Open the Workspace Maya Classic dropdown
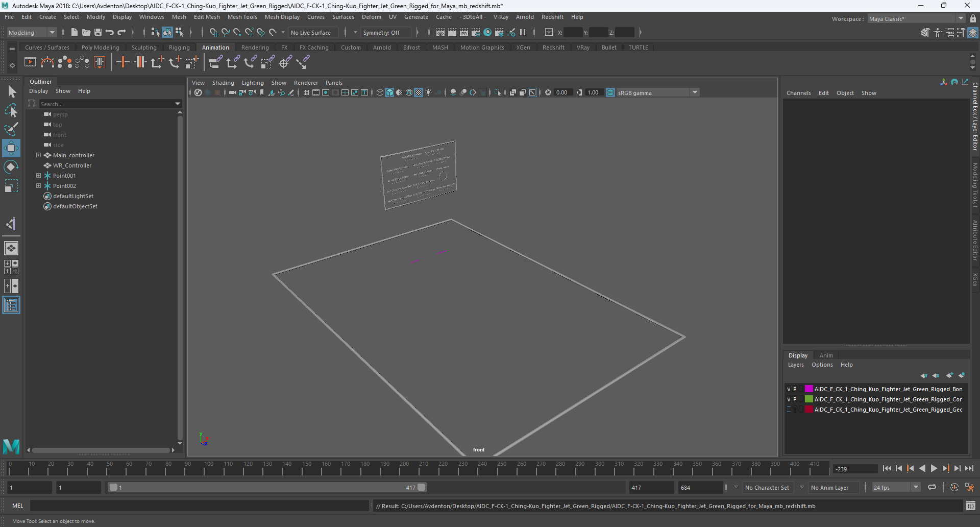980x527 pixels. click(x=916, y=18)
